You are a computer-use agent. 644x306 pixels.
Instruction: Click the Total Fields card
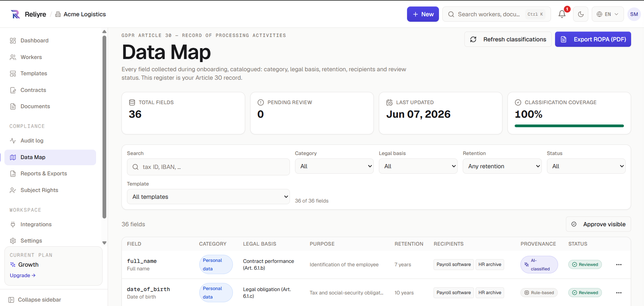point(183,113)
